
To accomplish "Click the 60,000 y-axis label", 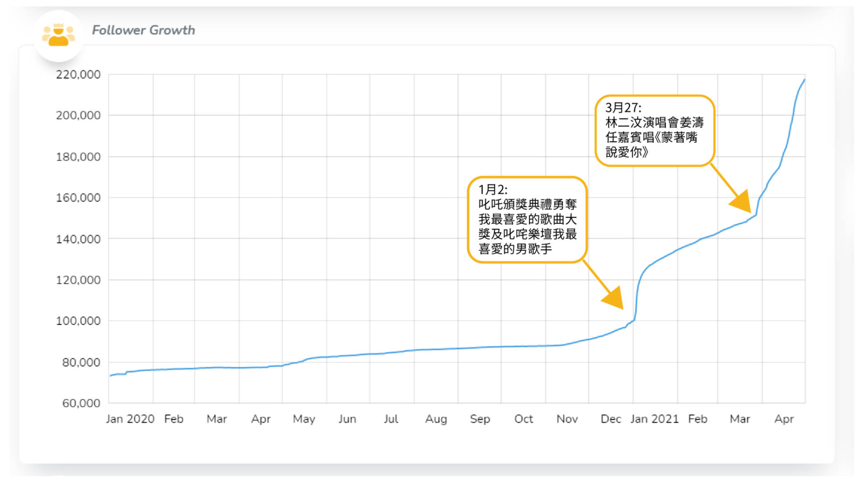I will pyautogui.click(x=81, y=403).
